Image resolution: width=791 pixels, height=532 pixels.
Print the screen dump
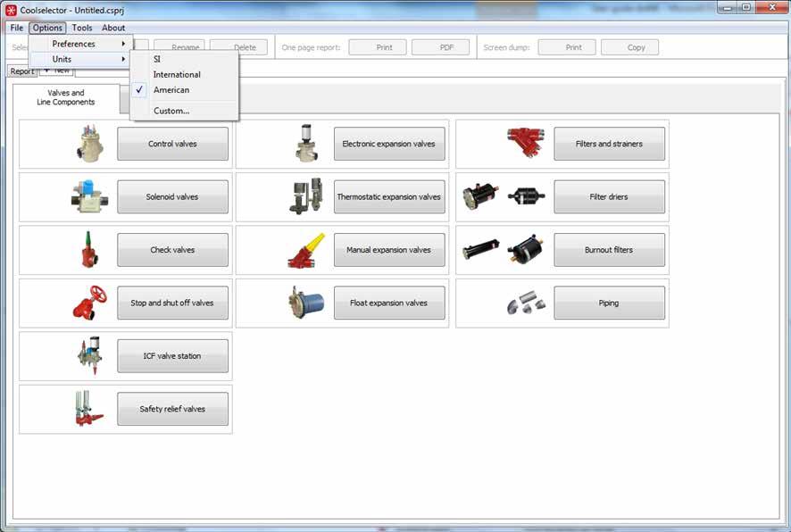[567, 47]
